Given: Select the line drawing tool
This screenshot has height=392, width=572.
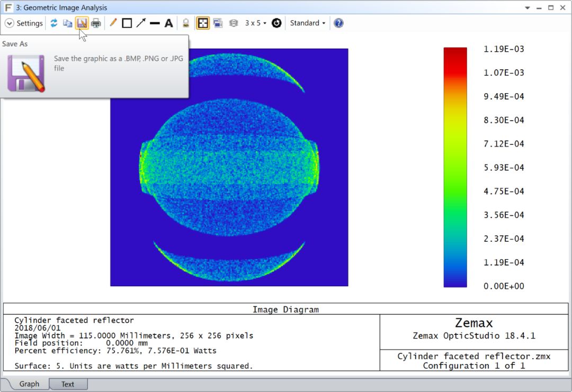Looking at the screenshot, I should tap(155, 23).
